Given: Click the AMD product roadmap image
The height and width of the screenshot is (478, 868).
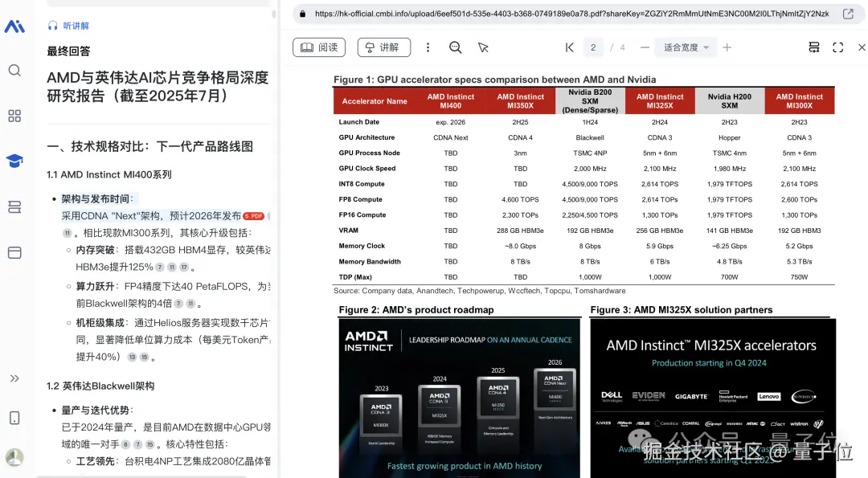Looking at the screenshot, I should click(x=460, y=398).
